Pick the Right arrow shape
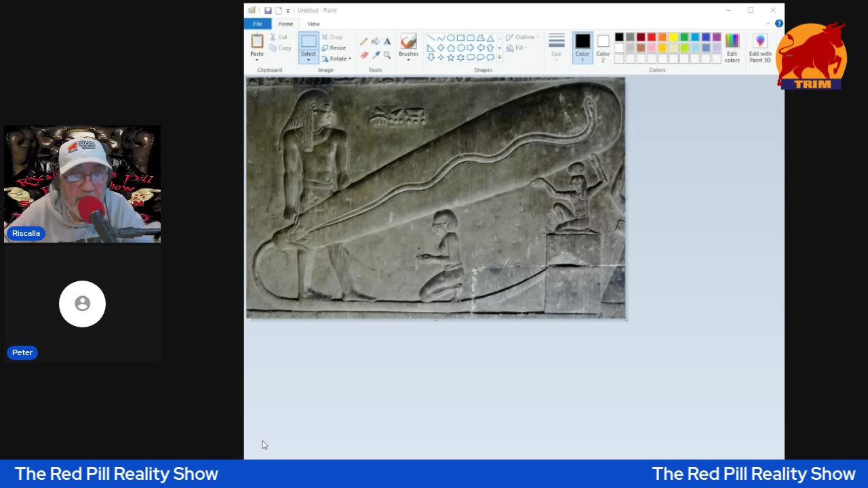 click(471, 48)
